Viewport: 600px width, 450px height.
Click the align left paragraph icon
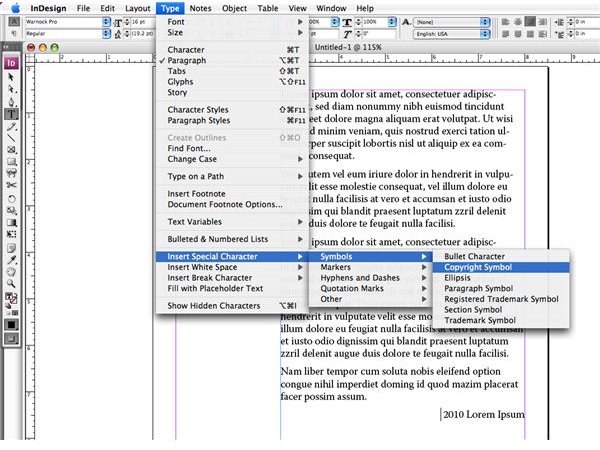[x=505, y=22]
